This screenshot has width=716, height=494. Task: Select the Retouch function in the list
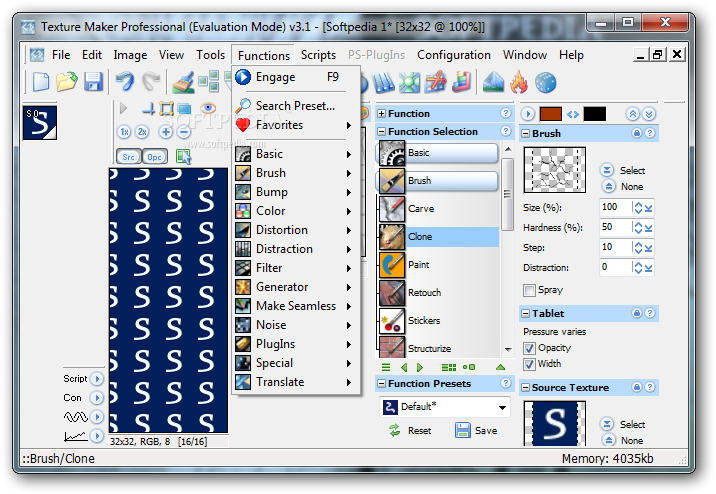point(439,293)
